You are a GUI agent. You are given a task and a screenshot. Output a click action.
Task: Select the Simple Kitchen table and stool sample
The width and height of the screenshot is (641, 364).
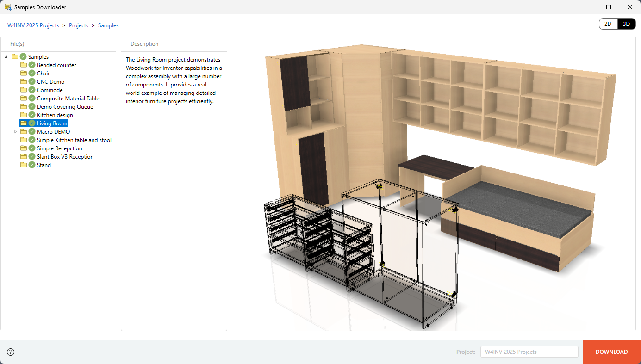pyautogui.click(x=74, y=140)
